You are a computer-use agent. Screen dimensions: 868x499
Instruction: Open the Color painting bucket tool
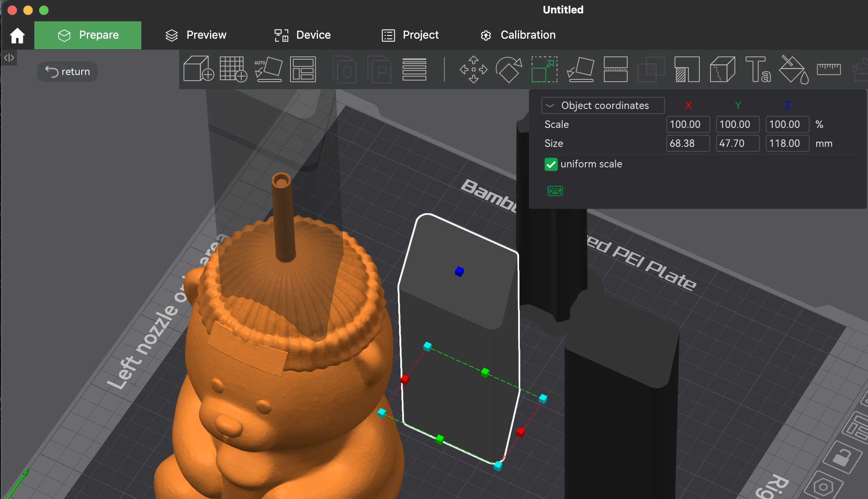[x=794, y=69]
